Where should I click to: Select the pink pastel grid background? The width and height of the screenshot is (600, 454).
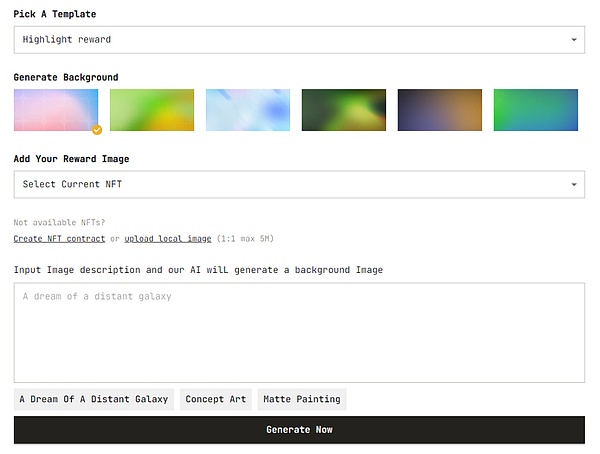pos(55,109)
